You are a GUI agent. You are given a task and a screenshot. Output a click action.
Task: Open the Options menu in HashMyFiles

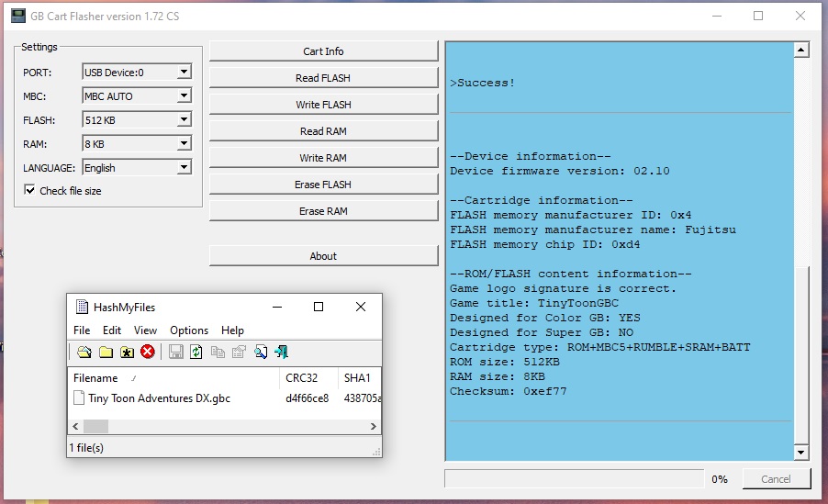(x=189, y=330)
